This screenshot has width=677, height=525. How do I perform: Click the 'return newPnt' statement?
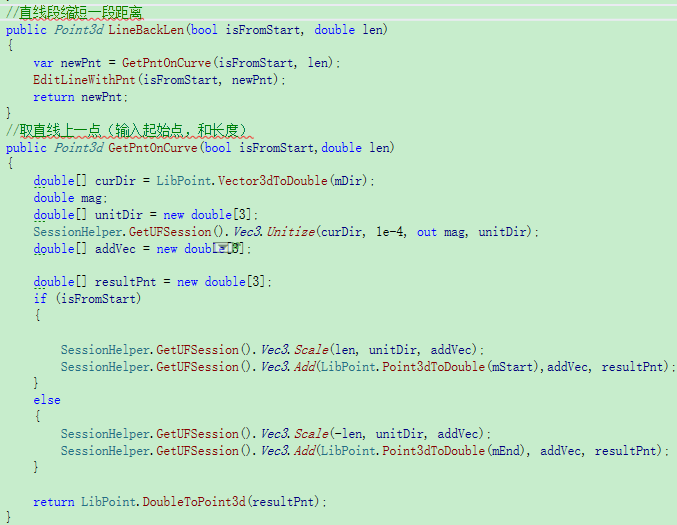[80, 97]
